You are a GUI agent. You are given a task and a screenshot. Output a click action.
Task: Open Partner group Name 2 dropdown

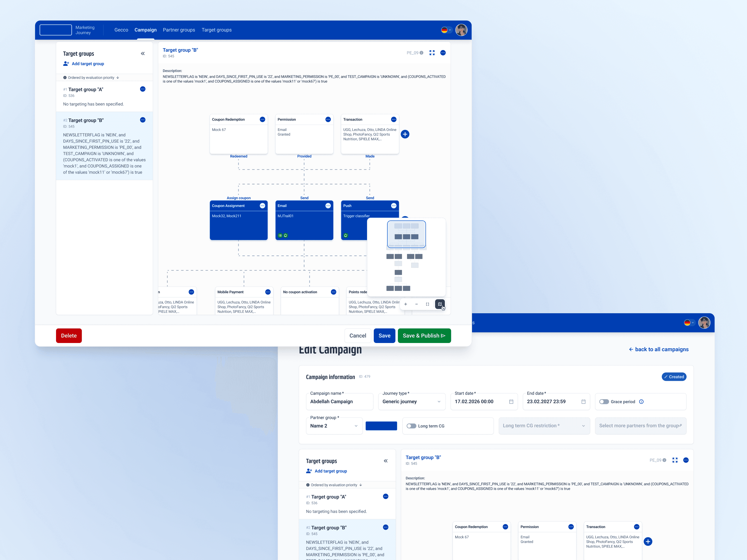coord(334,426)
